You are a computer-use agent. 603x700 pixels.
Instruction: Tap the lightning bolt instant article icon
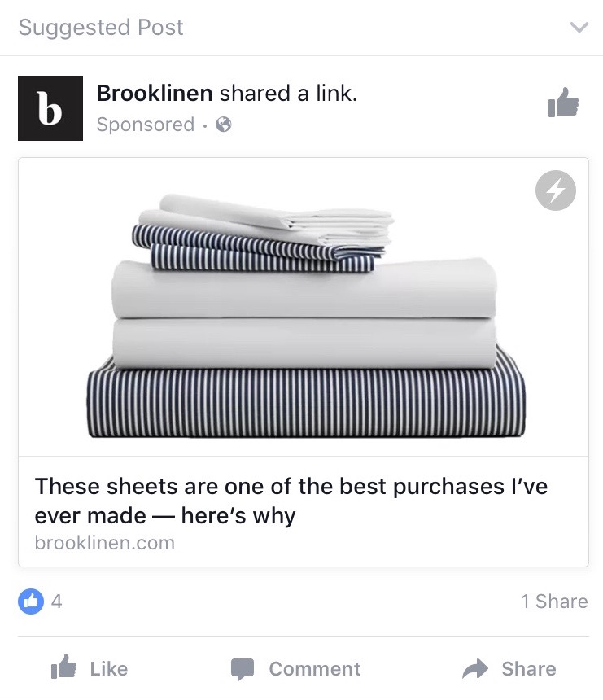[x=555, y=190]
